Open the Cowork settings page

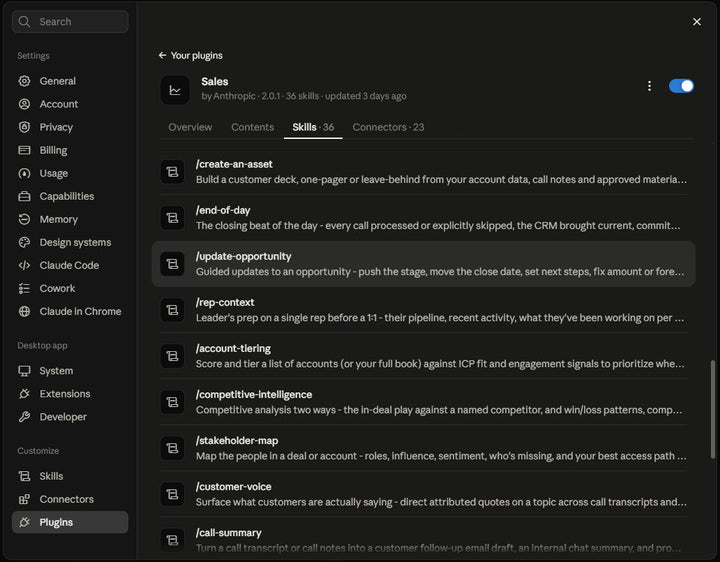(70, 288)
